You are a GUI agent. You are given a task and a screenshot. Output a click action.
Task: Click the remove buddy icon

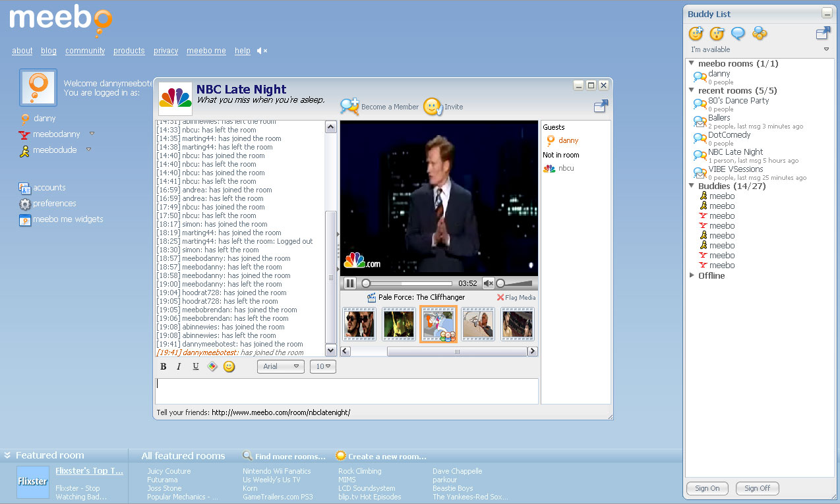(717, 34)
